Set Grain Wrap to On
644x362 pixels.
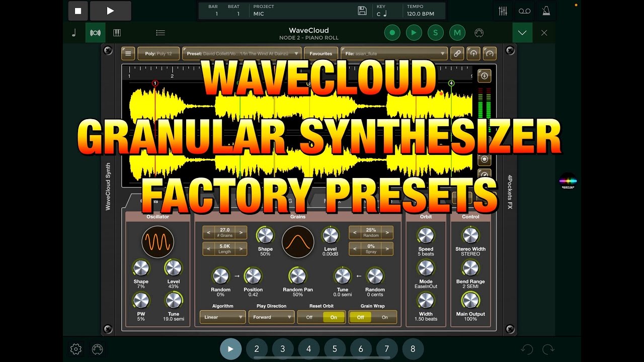(385, 317)
